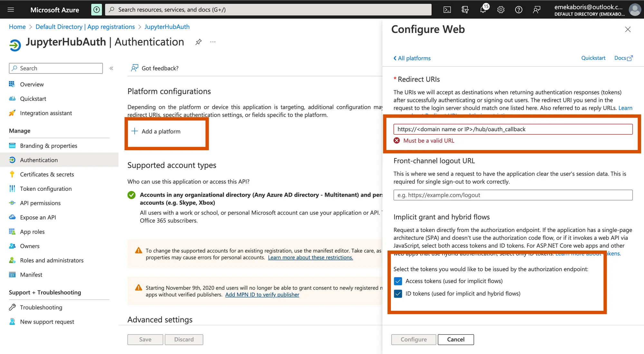This screenshot has height=354, width=644.
Task: Click the Learn link in Redirect URIs description
Action: (625, 108)
